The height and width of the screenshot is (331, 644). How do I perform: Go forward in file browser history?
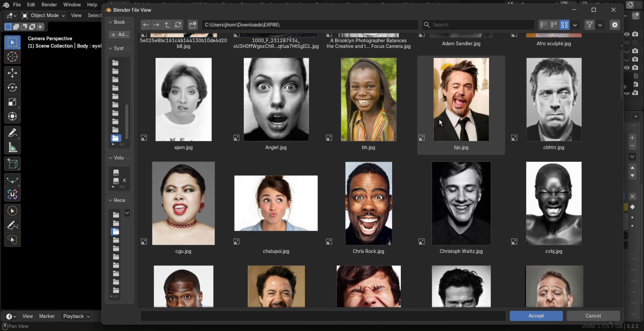coord(156,25)
